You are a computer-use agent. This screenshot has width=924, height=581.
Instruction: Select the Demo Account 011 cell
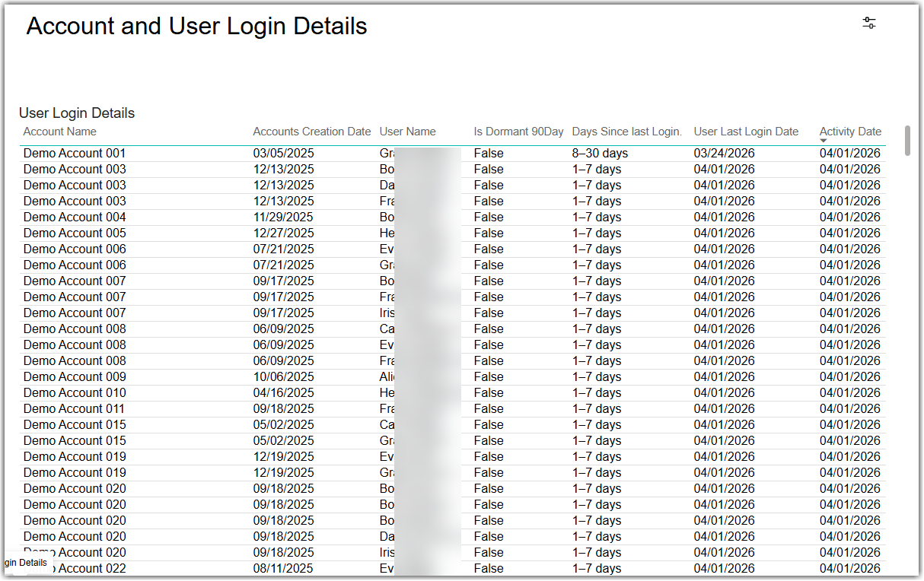click(x=75, y=408)
